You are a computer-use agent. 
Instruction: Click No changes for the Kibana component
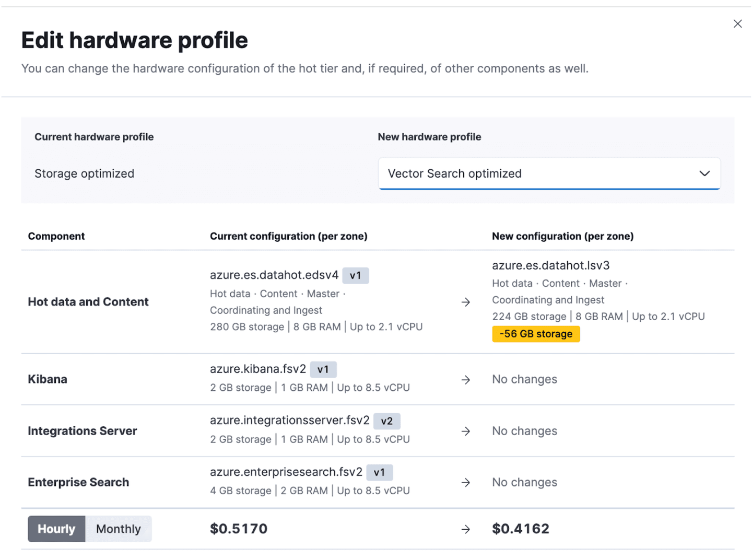click(x=524, y=379)
